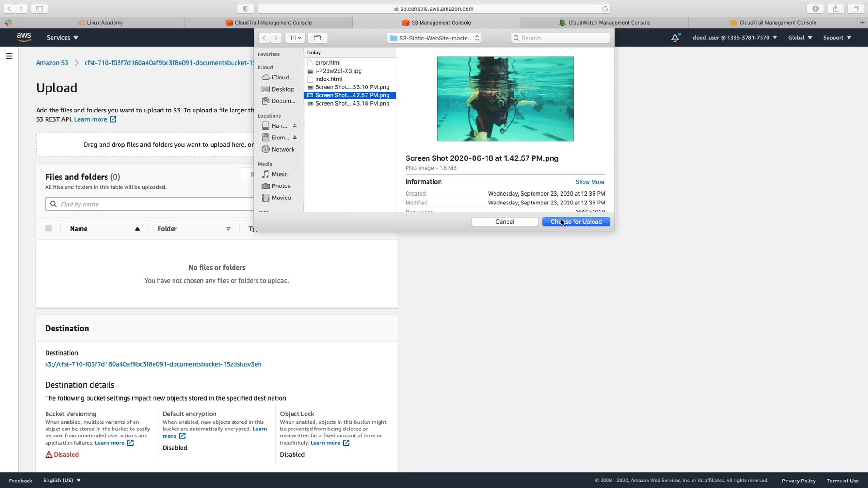Reload the Safari page
868x488 pixels.
(605, 8)
